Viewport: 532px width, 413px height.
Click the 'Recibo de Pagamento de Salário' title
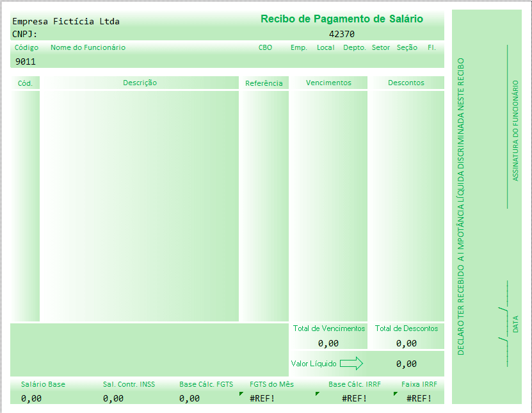tap(342, 19)
